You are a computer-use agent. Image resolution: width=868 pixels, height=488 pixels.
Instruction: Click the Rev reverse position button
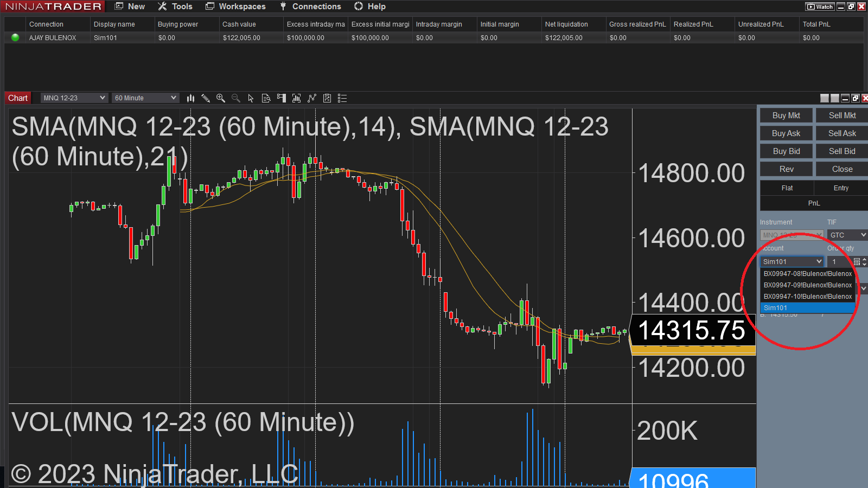pos(786,169)
